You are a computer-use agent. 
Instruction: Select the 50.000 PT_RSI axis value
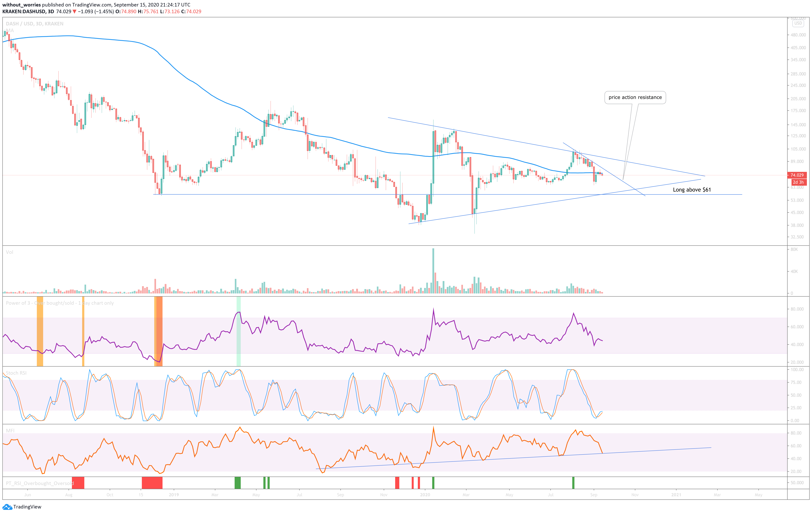tap(797, 483)
